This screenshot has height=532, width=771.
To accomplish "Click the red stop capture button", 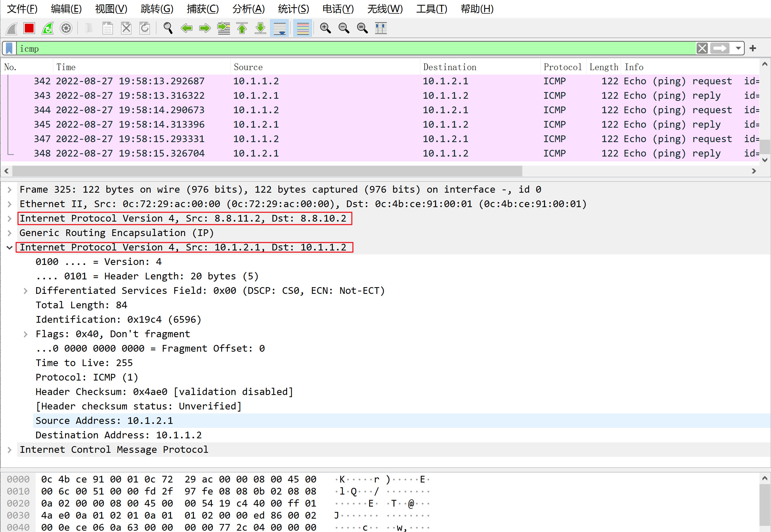I will 29,28.
